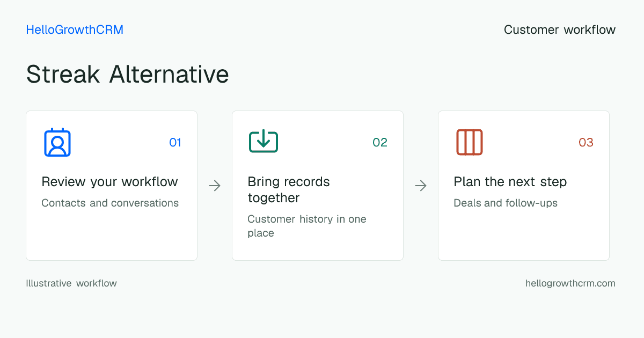Click the "Plan the next step" card title
Screen dimensions: 644x338
(x=510, y=182)
